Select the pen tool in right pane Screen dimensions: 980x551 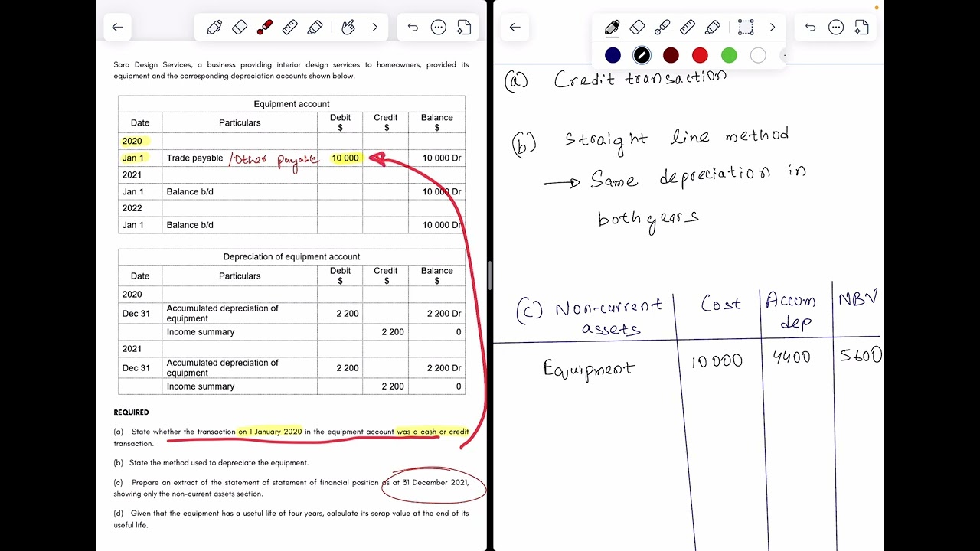tap(612, 27)
